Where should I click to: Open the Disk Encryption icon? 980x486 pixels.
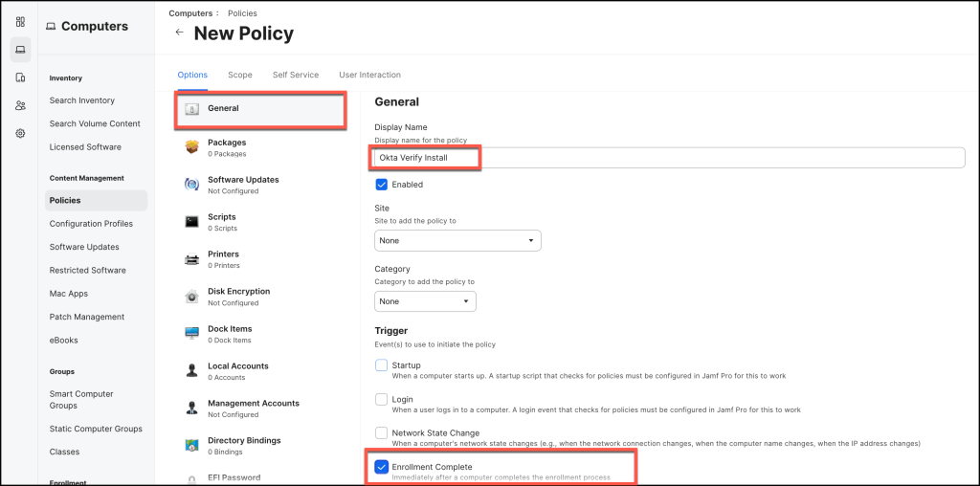coord(191,296)
